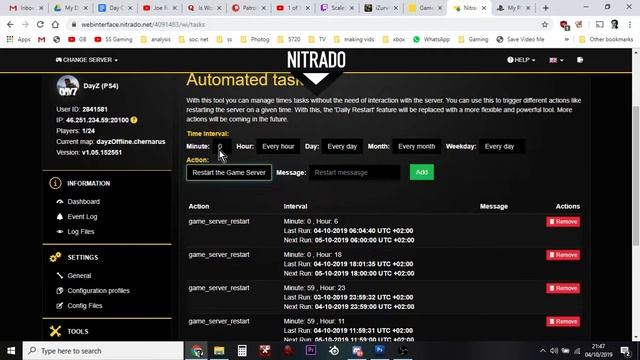Open the Month 'Every month' dropdown

pyautogui.click(x=416, y=147)
